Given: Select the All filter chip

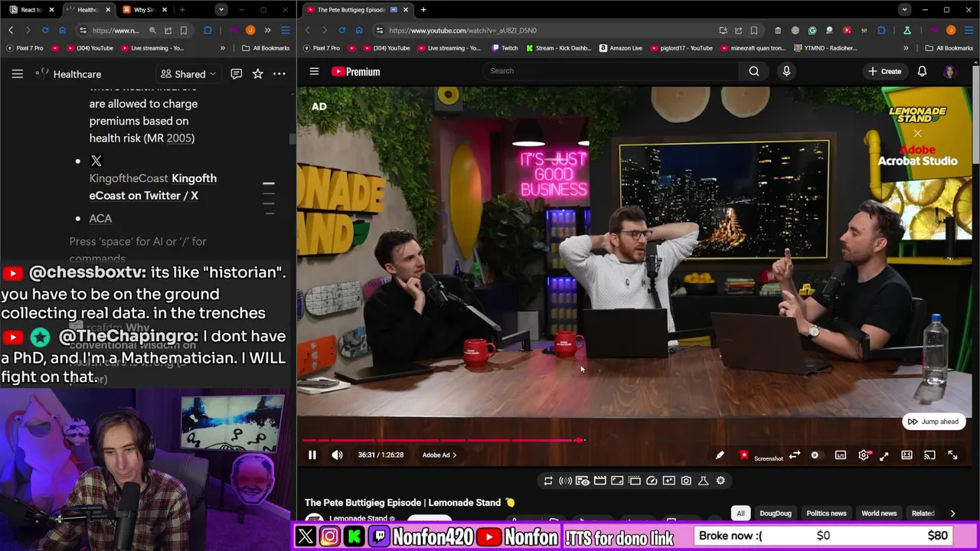Looking at the screenshot, I should (x=740, y=514).
